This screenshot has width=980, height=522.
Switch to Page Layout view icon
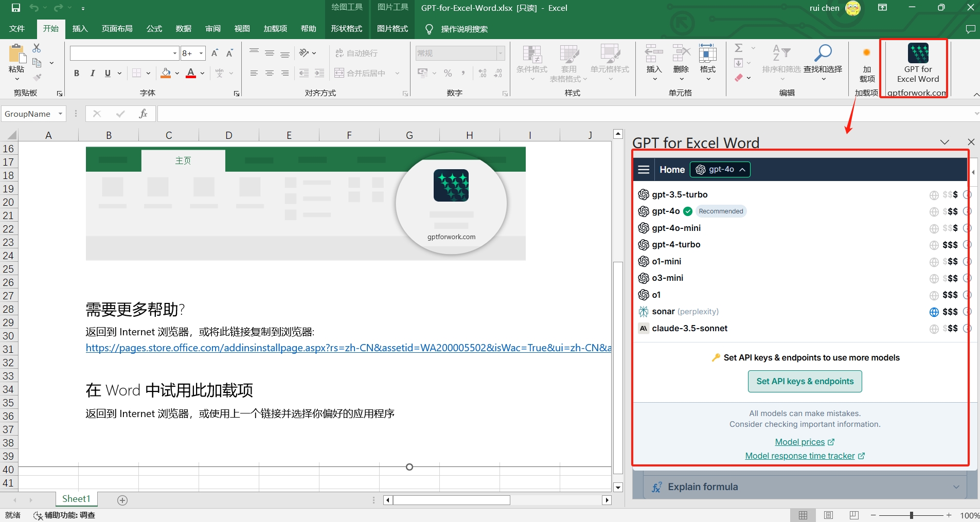(x=828, y=515)
